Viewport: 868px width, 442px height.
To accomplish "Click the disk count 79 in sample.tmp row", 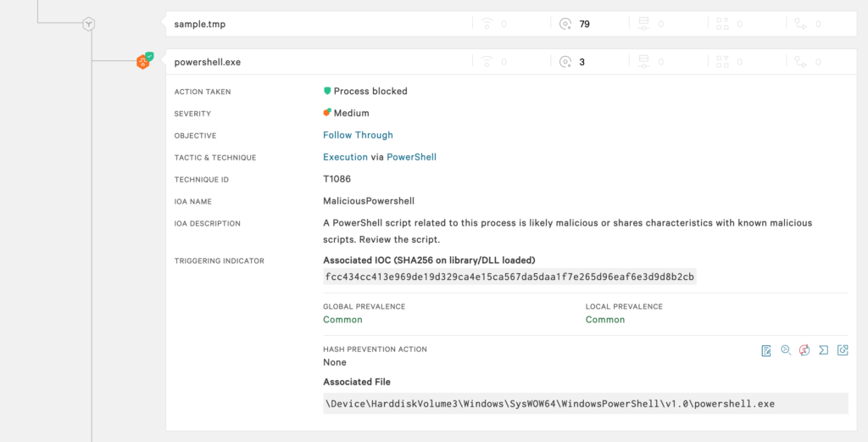I will (x=585, y=24).
